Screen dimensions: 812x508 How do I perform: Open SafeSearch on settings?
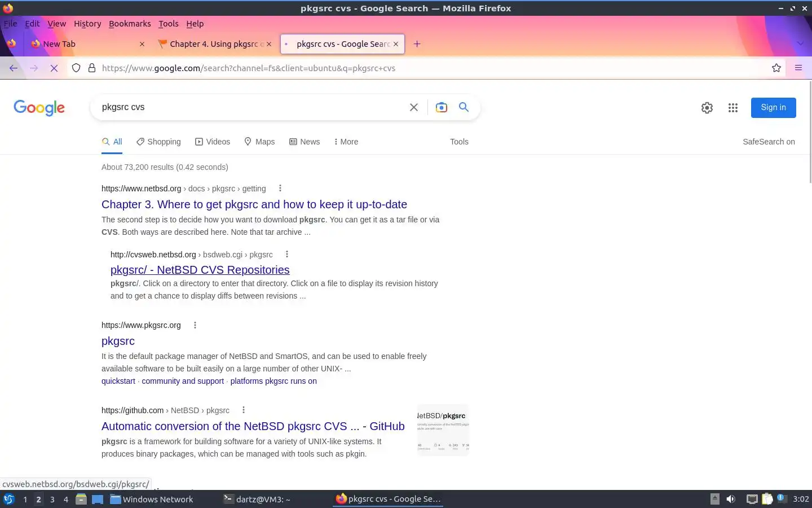tap(769, 142)
